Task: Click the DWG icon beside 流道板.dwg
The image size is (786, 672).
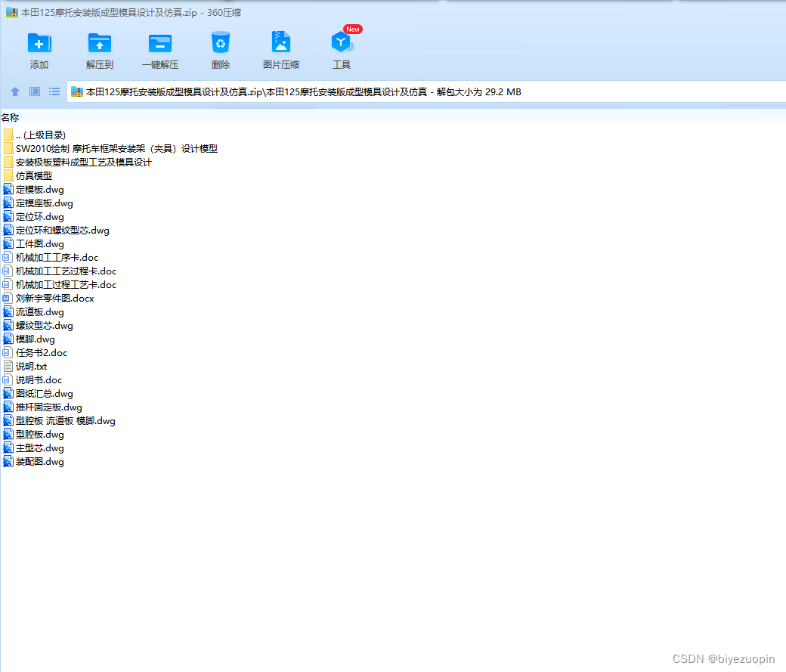Action: pos(8,312)
